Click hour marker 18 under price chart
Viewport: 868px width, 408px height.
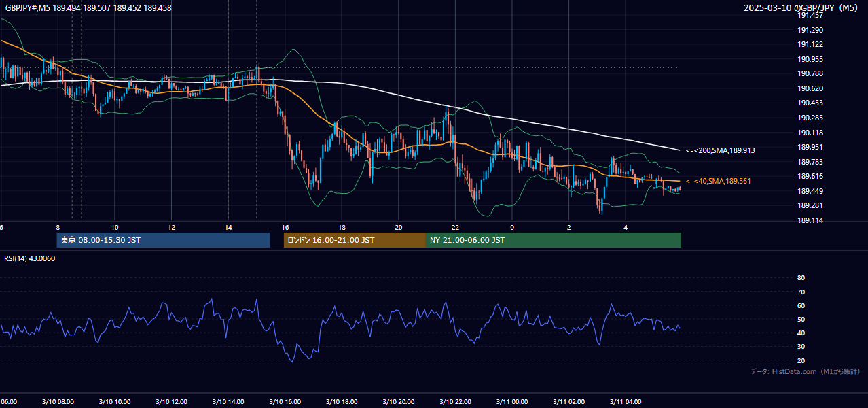[342, 227]
